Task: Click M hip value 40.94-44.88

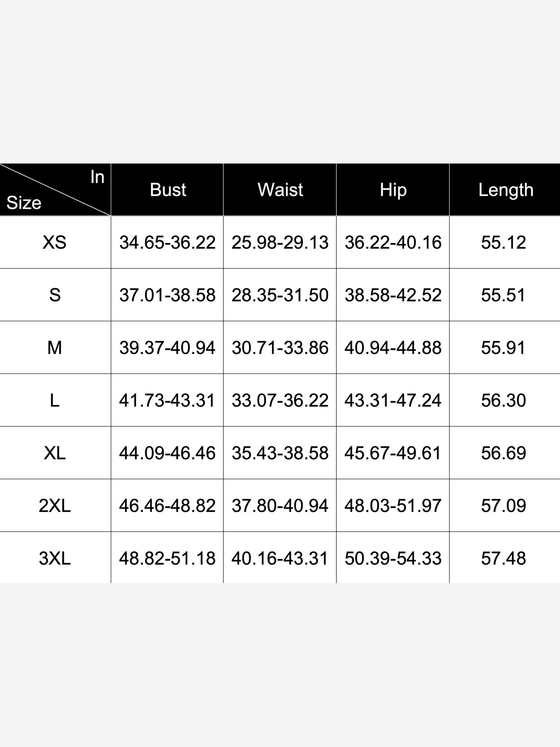Action: pyautogui.click(x=393, y=348)
